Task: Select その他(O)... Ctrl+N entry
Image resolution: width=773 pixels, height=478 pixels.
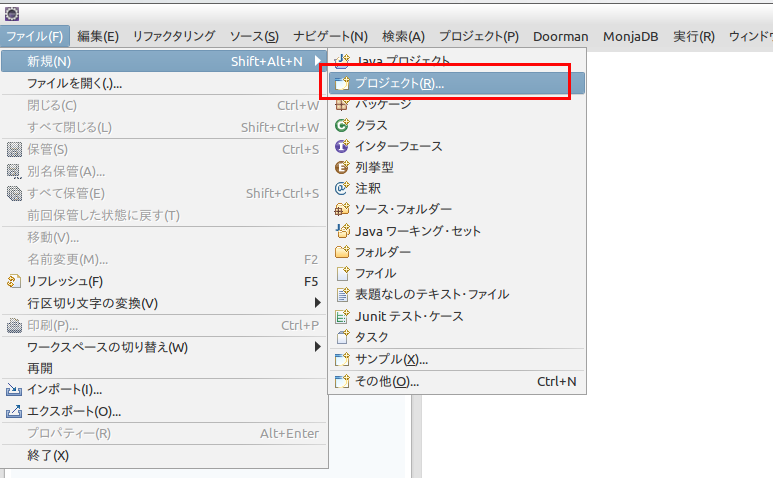Action: pos(457,381)
